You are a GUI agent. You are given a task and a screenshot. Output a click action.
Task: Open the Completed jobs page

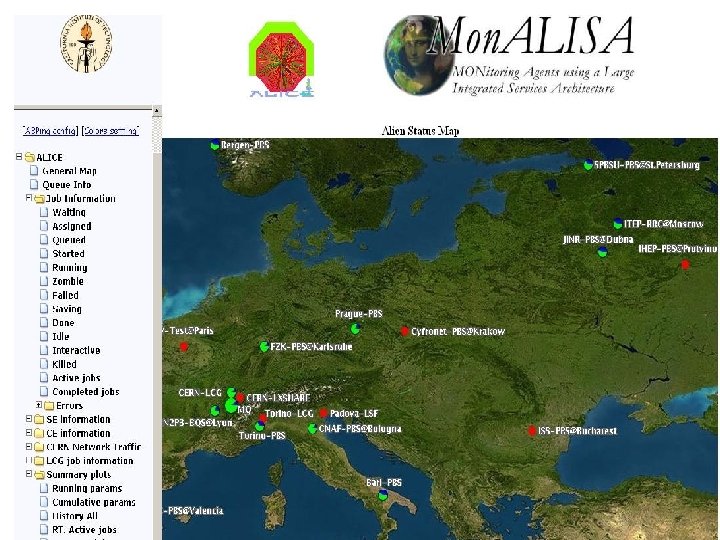(86, 392)
